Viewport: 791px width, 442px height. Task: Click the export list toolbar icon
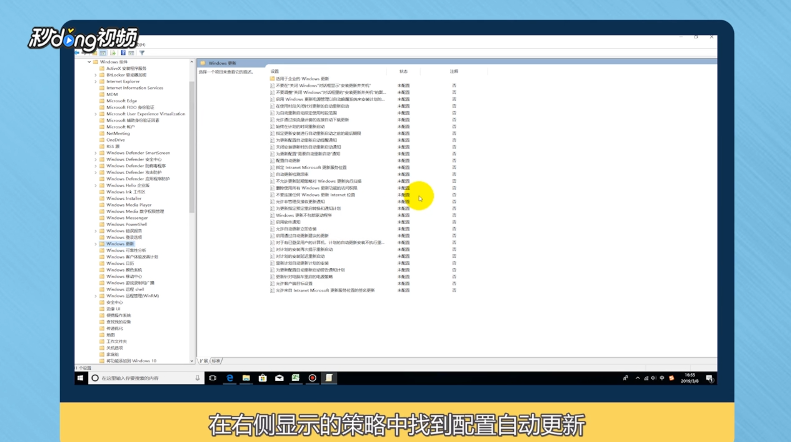click(x=113, y=52)
